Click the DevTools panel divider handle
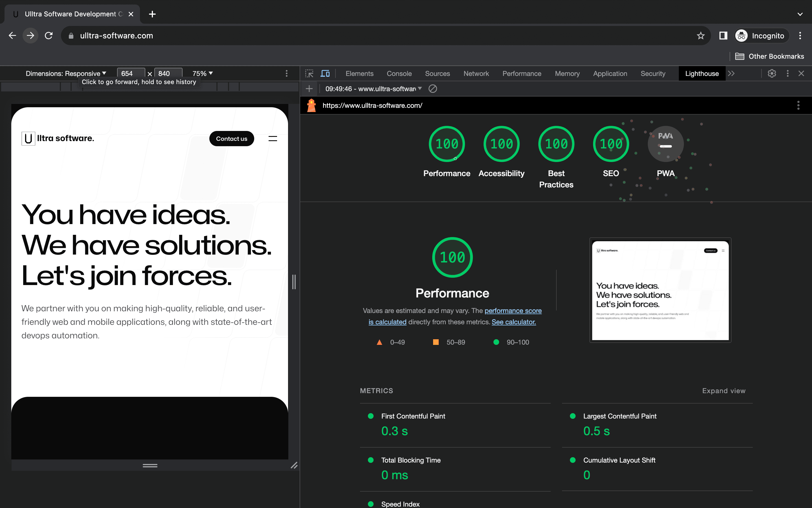The height and width of the screenshot is (508, 812). 294,282
